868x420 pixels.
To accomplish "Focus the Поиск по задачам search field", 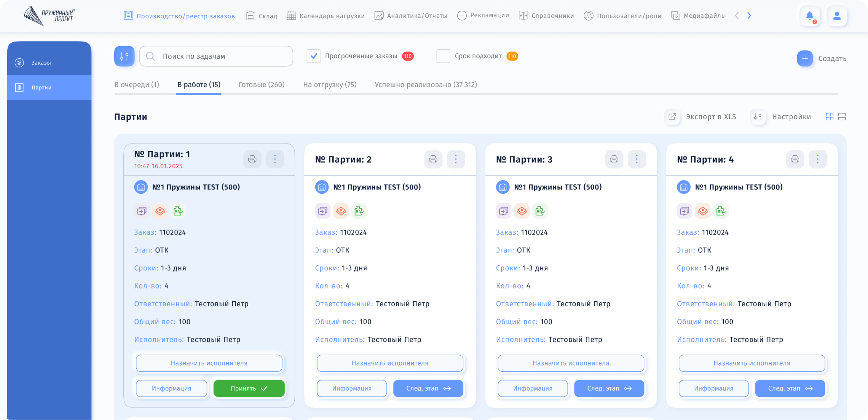I will click(x=216, y=56).
